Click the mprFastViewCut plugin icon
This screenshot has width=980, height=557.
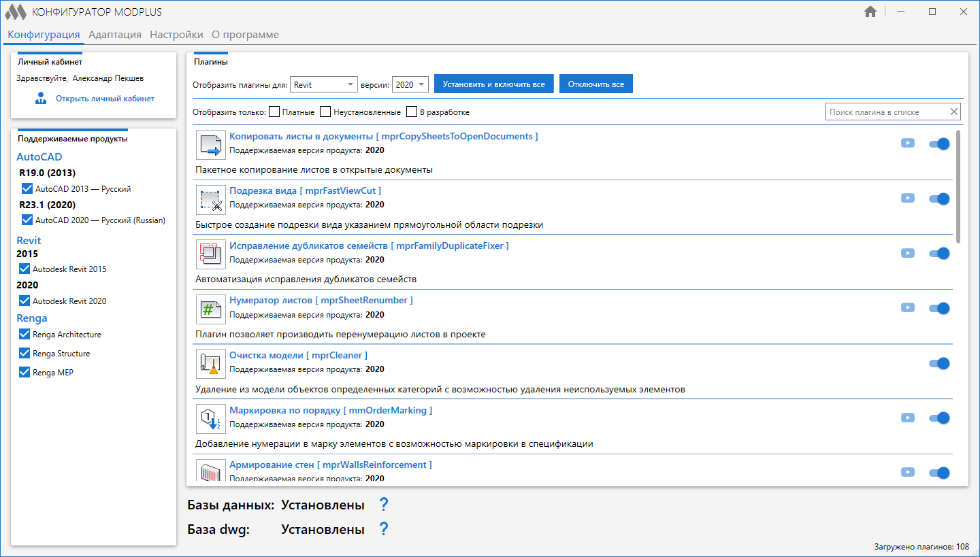click(210, 200)
